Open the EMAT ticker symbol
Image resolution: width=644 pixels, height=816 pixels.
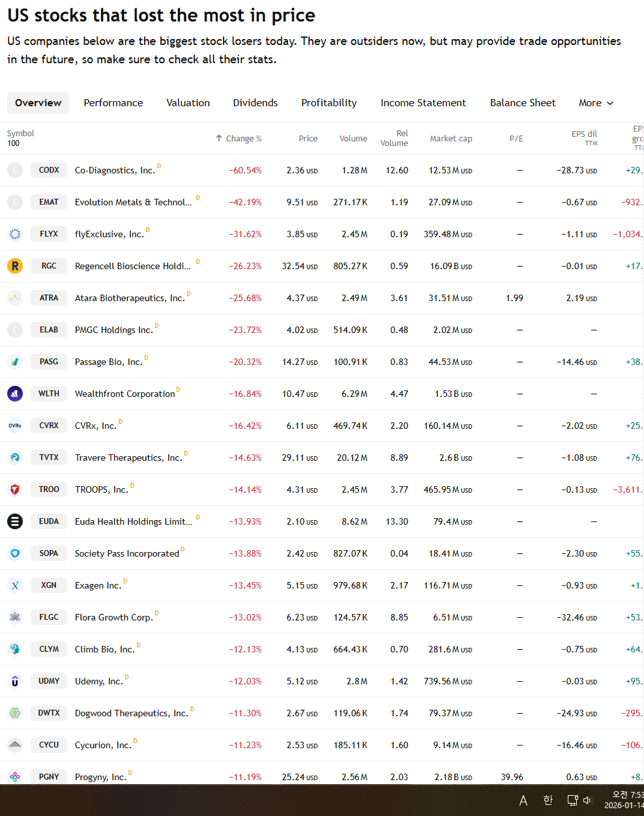click(49, 202)
